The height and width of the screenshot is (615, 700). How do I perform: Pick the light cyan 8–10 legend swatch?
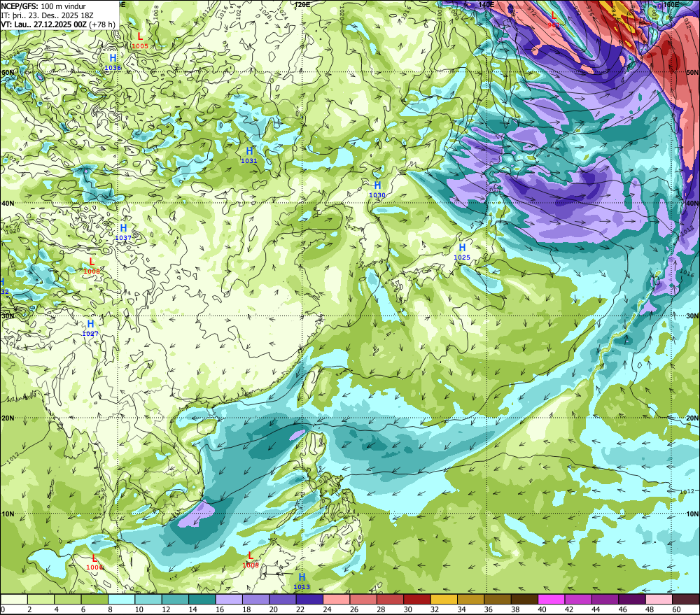[121, 599]
